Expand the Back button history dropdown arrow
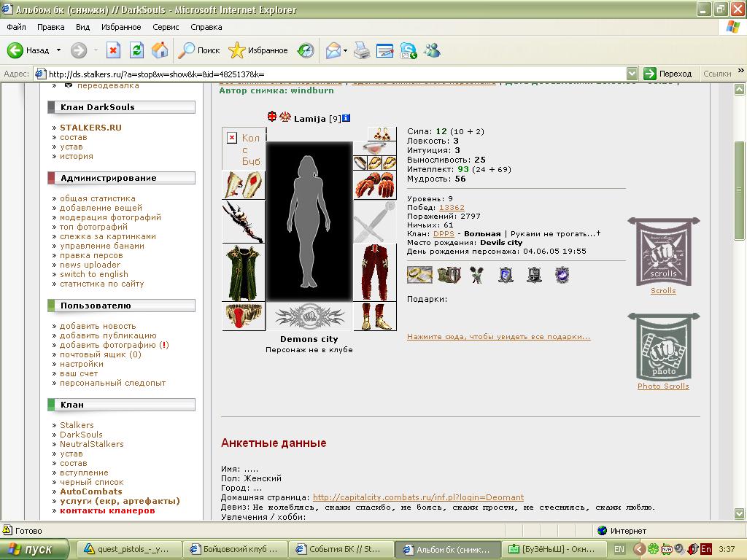Image resolution: width=747 pixels, height=560 pixels. coord(58,50)
